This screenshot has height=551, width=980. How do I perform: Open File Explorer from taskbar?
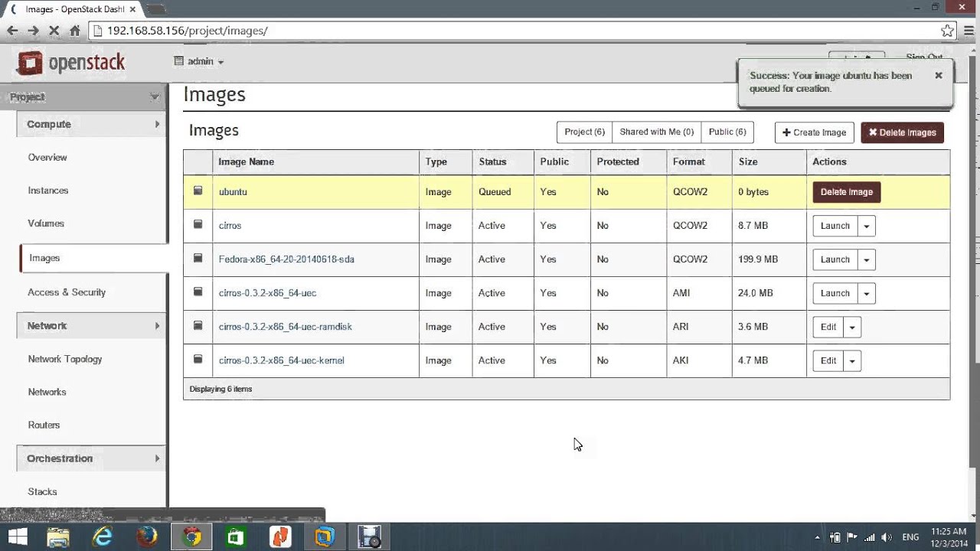pyautogui.click(x=58, y=537)
